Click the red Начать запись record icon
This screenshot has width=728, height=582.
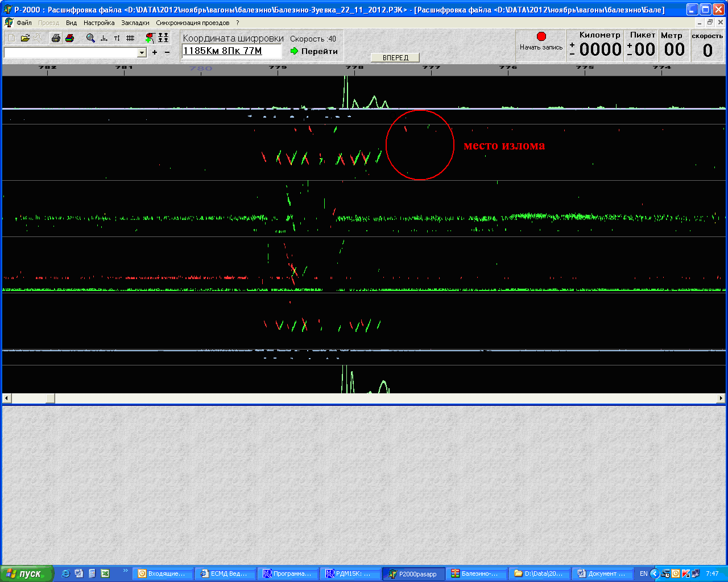pos(541,36)
